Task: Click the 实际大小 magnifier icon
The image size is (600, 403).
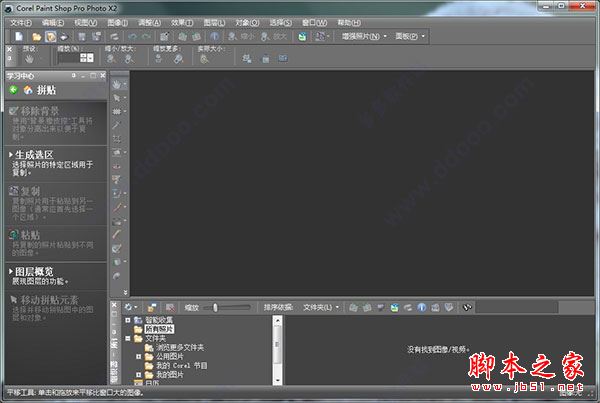Action: tap(204, 59)
